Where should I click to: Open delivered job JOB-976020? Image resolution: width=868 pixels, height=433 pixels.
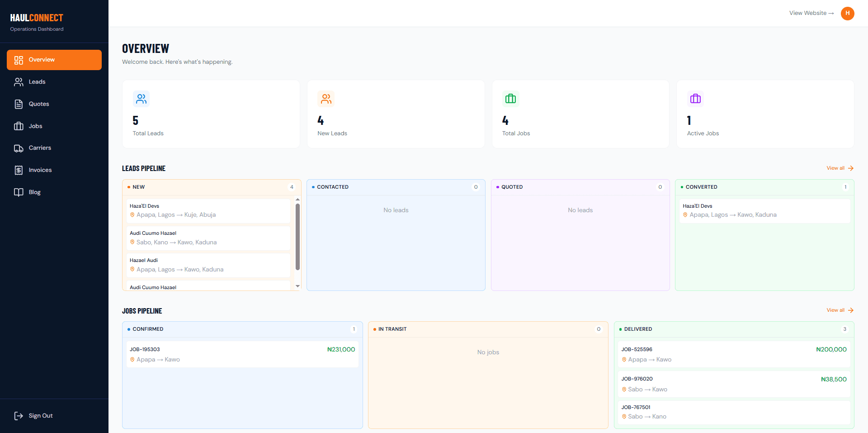click(734, 384)
